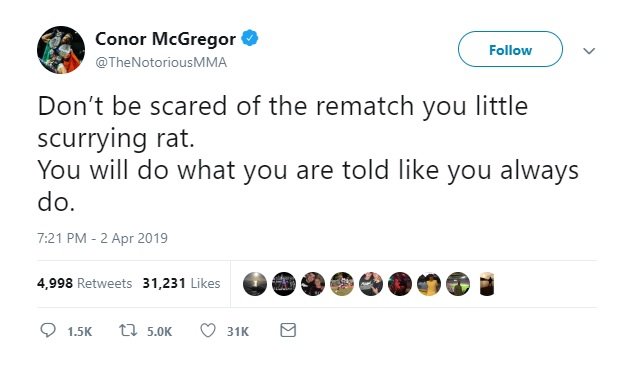The height and width of the screenshot is (369, 636).
Task: View the 4,998 Retweets list
Action: tap(84, 283)
